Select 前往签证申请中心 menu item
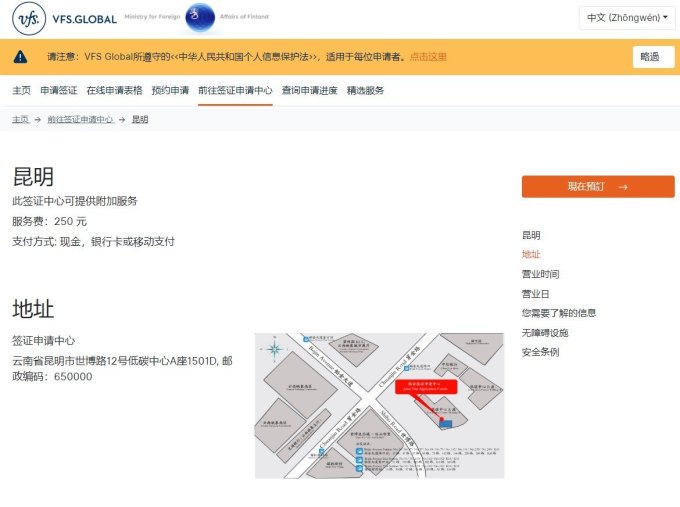The height and width of the screenshot is (507, 680). (x=235, y=90)
